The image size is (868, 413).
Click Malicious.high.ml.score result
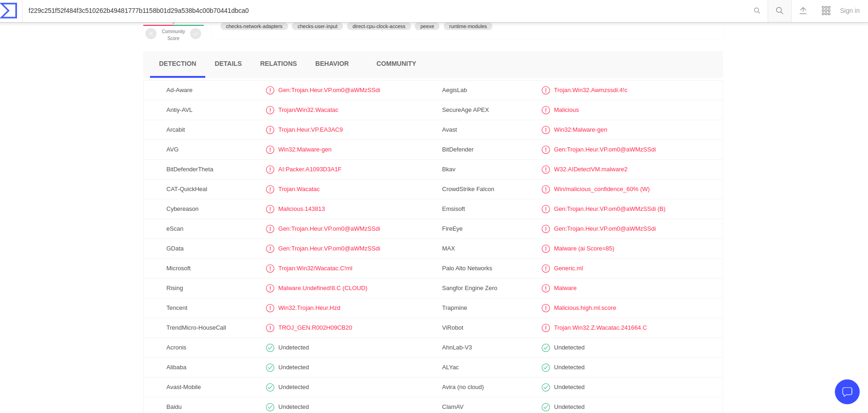(585, 308)
